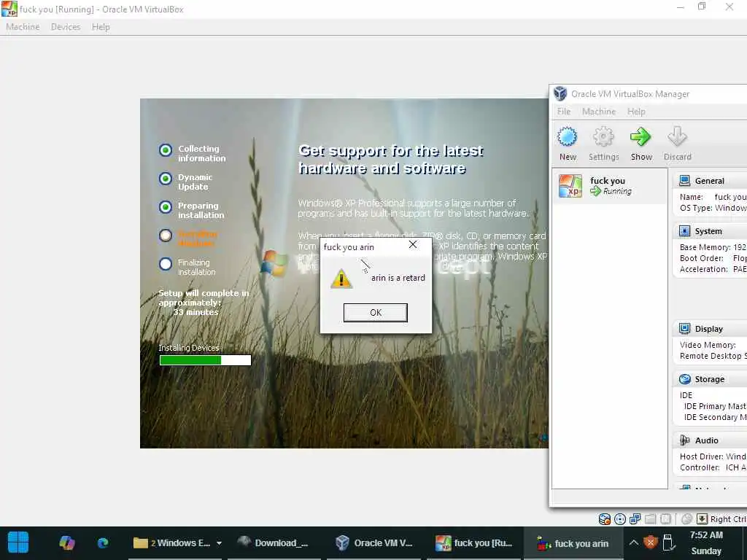Open File menu in VirtualBox Manager
Viewport: 747px width, 560px height.
click(564, 112)
